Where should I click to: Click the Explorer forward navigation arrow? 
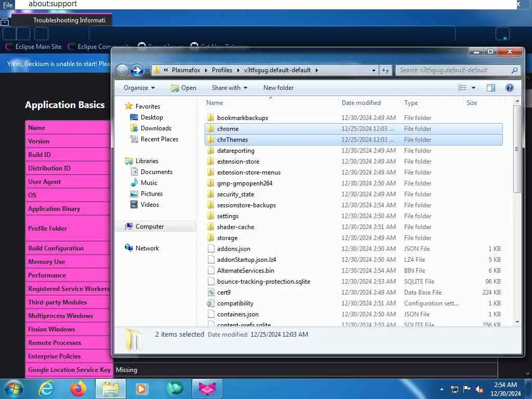coord(137,71)
